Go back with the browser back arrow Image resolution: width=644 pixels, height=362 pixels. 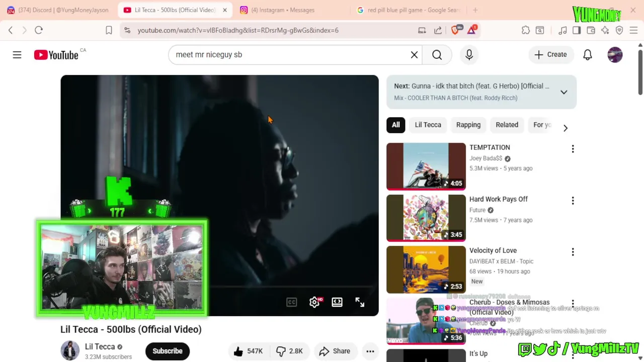click(11, 30)
